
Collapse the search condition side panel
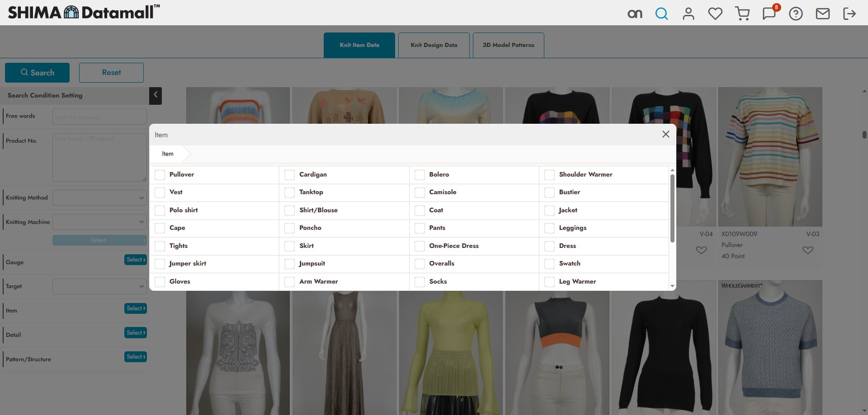(x=156, y=95)
